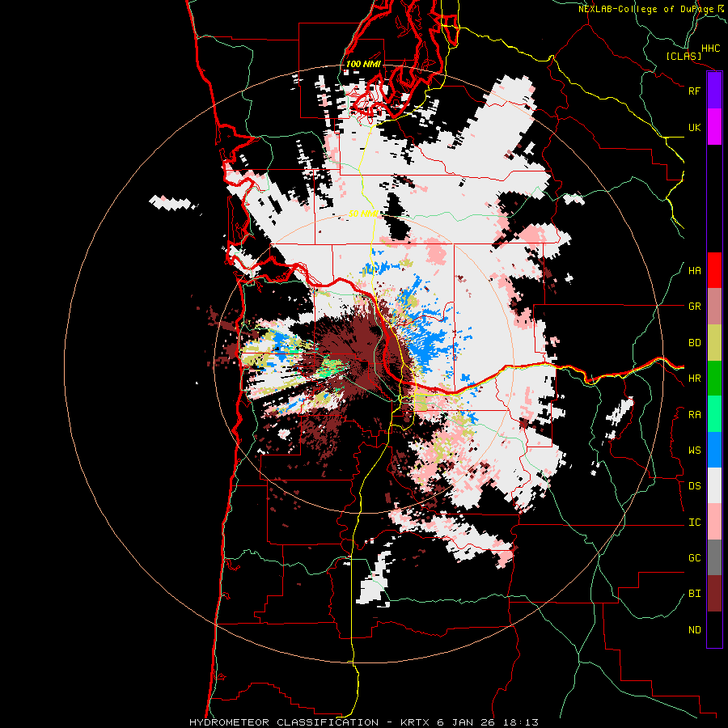Click the 'GC' legend label
The image size is (728, 728).
click(x=694, y=558)
